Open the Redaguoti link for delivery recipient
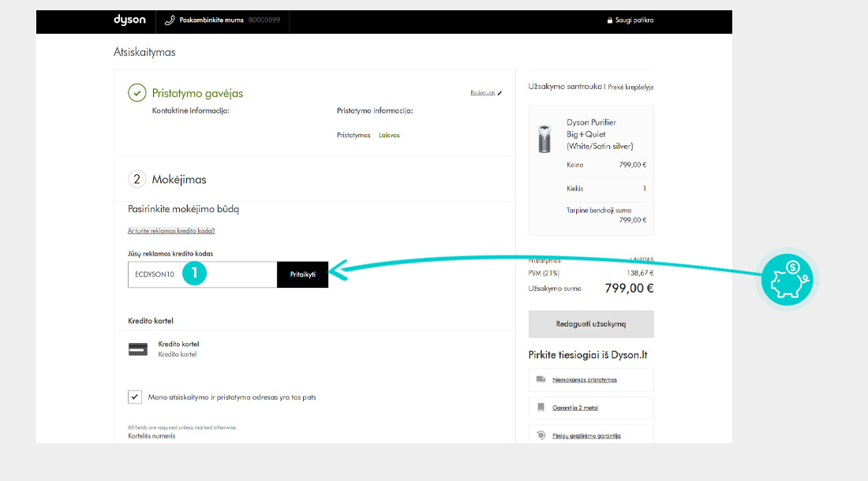Viewport: 868px width, 481px height. pos(483,93)
